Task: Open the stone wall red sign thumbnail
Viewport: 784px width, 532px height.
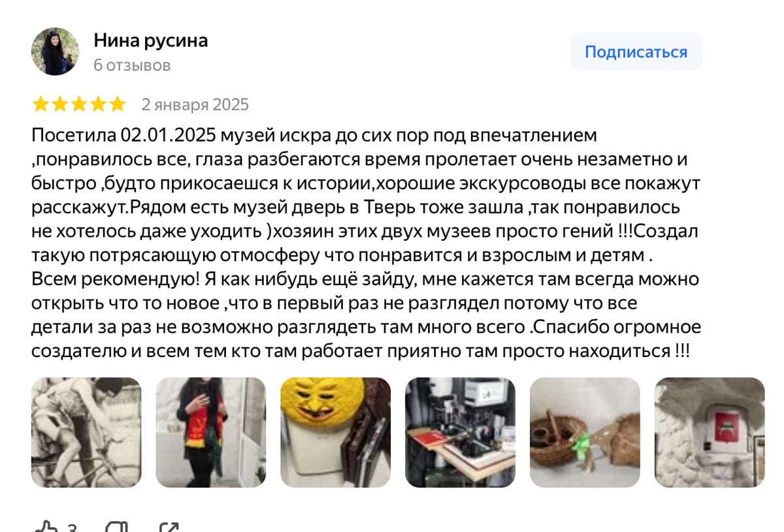Action: coord(710,432)
